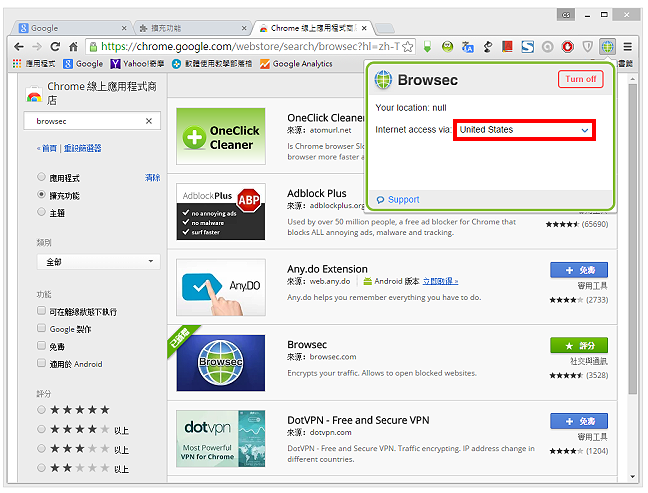Screen dimensions: 648x493
Task: Click the grey circular extension icon
Action: click(547, 47)
